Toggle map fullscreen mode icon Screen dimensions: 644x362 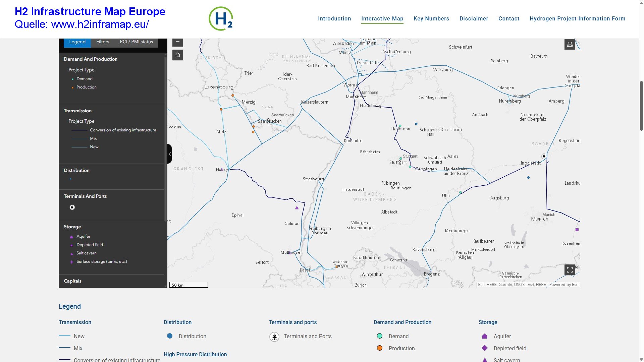click(570, 269)
